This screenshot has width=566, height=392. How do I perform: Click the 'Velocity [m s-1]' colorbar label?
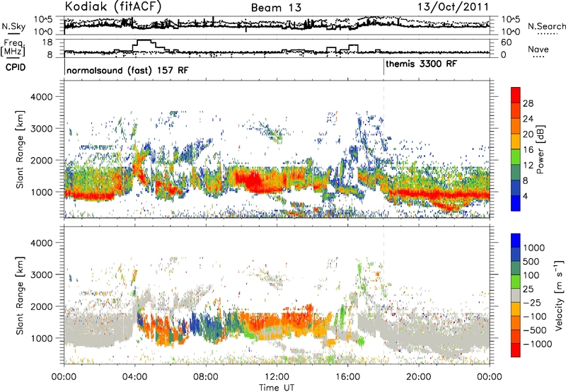(x=559, y=295)
